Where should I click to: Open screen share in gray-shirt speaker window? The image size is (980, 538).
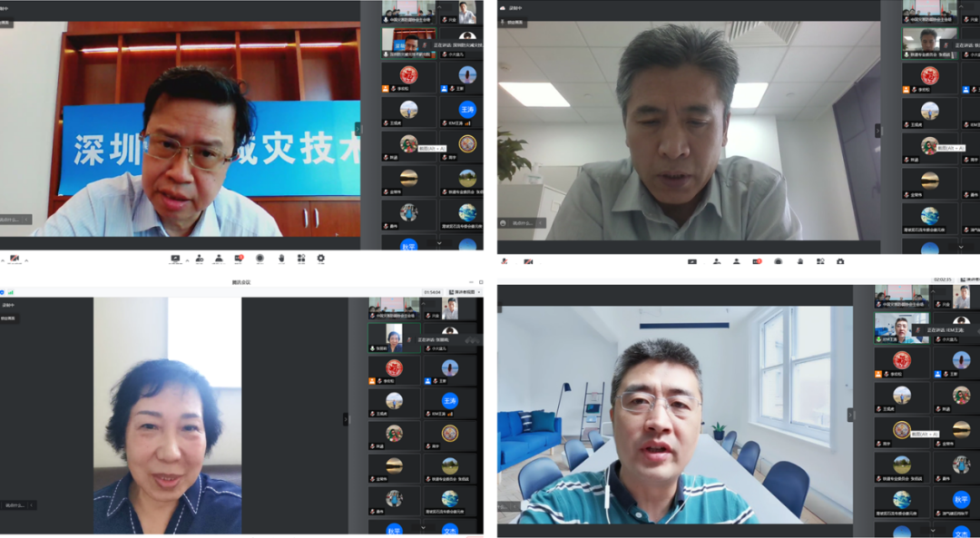point(691,262)
